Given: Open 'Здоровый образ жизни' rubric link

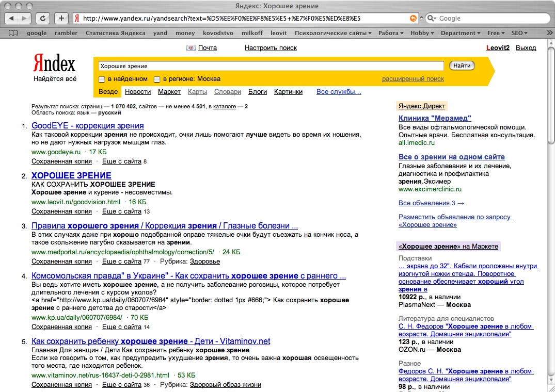Looking at the screenshot, I should click(x=226, y=385).
